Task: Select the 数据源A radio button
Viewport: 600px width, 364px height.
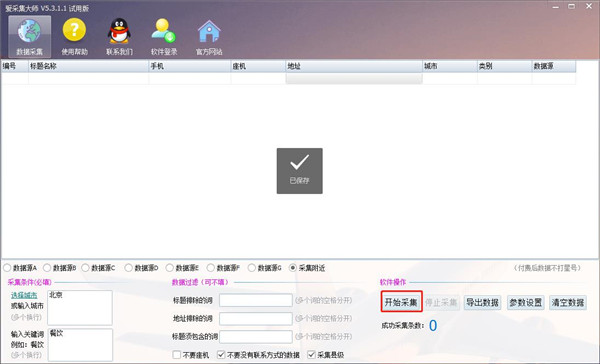Action: [x=7, y=268]
